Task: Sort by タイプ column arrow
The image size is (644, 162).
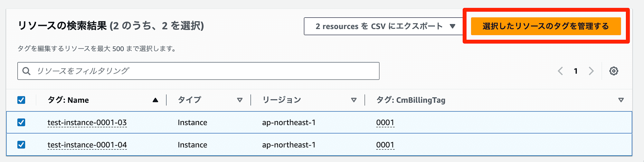Action: pos(240,100)
